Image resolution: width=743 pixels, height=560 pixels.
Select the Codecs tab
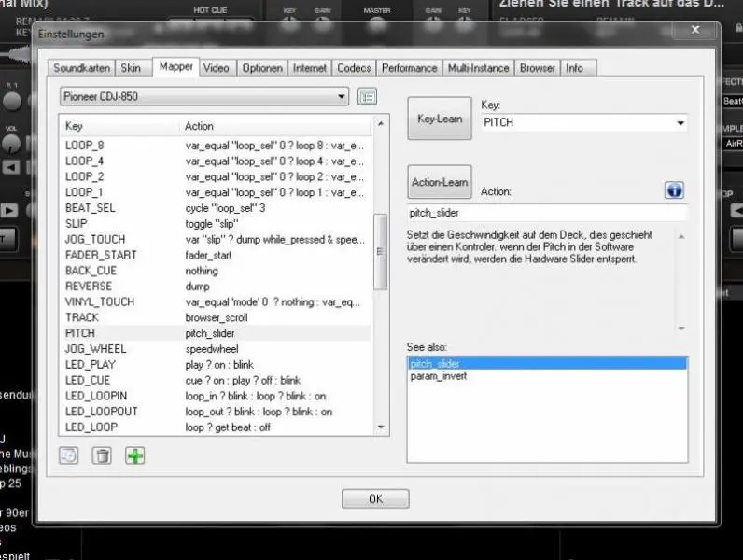(x=354, y=68)
